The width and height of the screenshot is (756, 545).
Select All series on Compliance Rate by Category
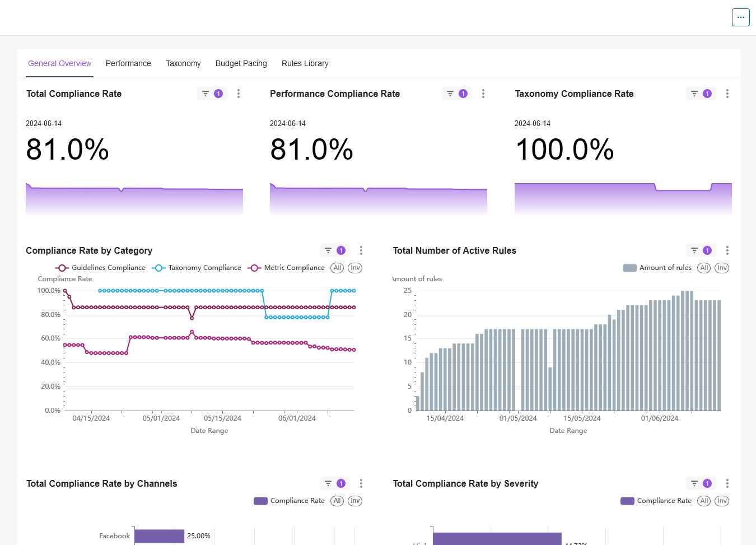[x=337, y=268]
